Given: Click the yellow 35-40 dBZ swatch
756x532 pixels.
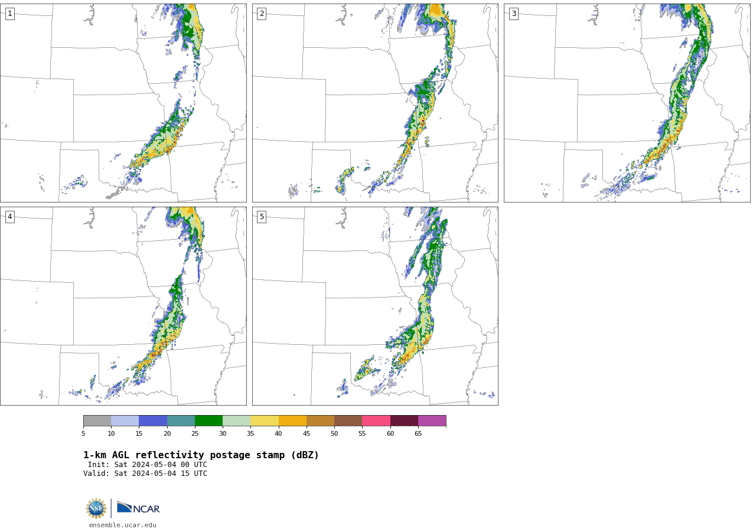Looking at the screenshot, I should tap(265, 420).
